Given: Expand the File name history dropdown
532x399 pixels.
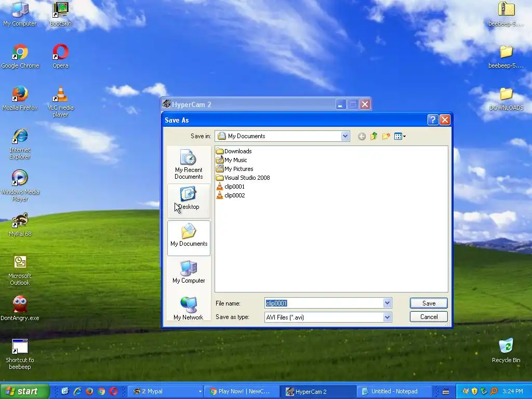Looking at the screenshot, I should [387, 303].
